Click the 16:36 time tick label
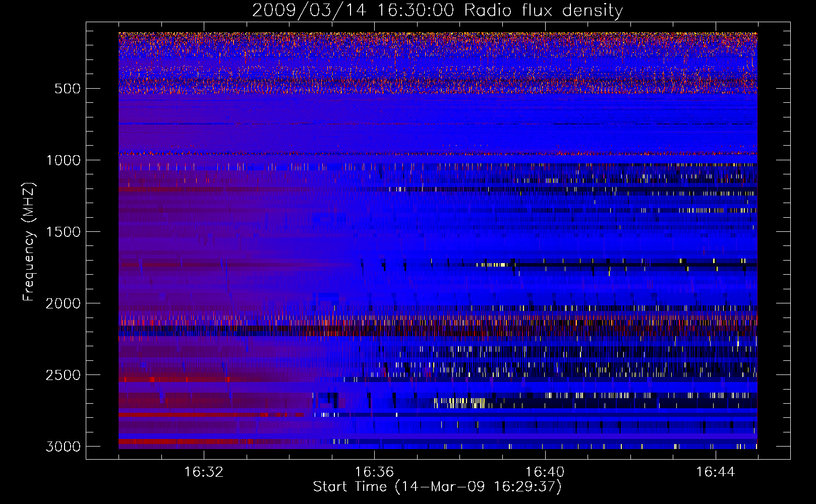816x504 pixels. (x=374, y=472)
